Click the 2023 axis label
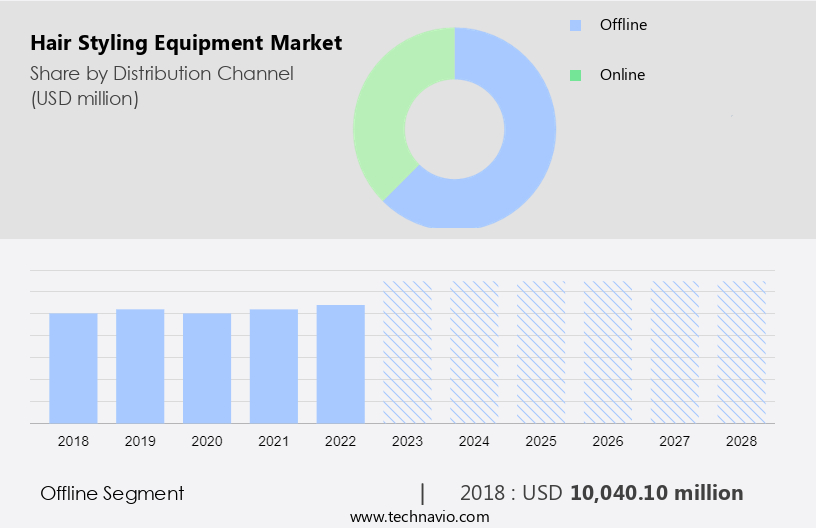The width and height of the screenshot is (816, 528). [407, 441]
